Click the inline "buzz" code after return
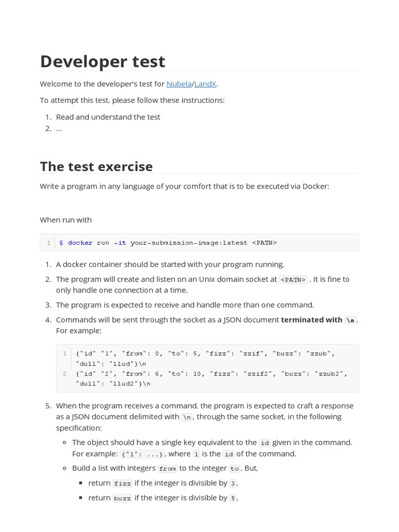Viewport: 399px width, 532px height. click(x=123, y=498)
